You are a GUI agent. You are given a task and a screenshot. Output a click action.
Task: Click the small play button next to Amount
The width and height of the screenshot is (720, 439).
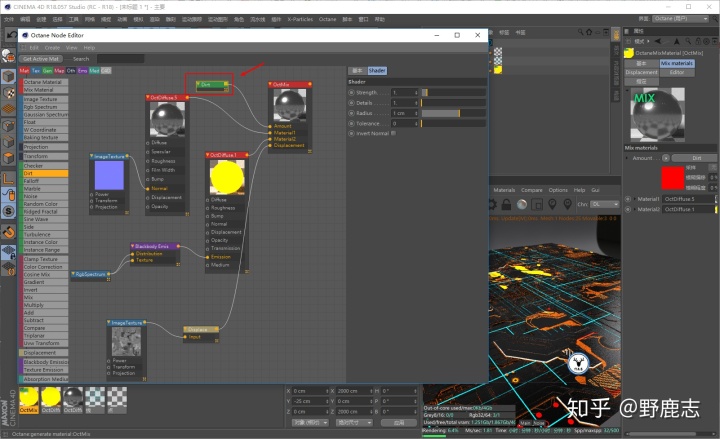coord(665,158)
